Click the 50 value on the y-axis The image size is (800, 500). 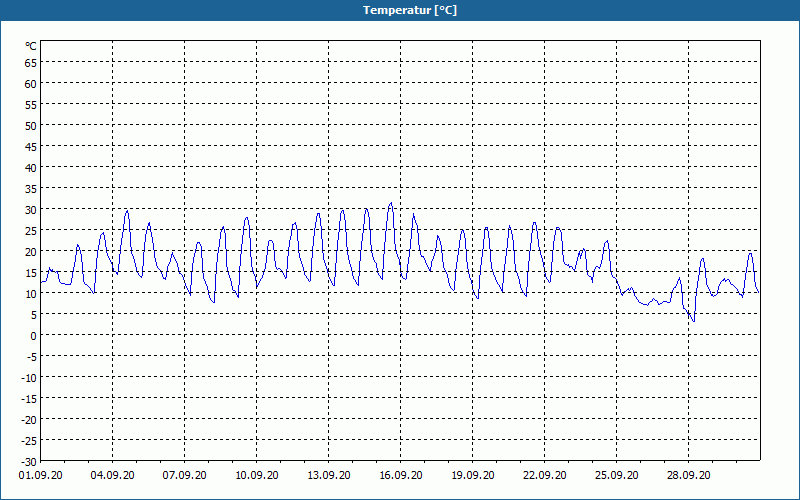pyautogui.click(x=31, y=126)
